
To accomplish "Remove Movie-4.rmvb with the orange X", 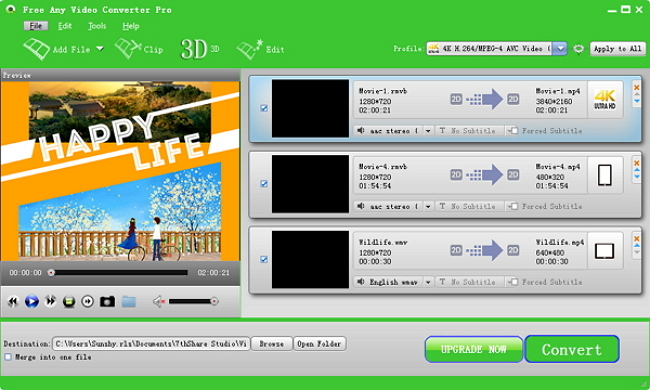I will click(637, 163).
